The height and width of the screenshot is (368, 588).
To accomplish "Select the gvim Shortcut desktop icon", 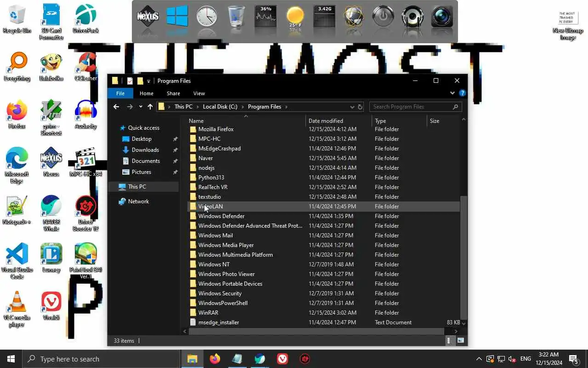I will pyautogui.click(x=51, y=118).
